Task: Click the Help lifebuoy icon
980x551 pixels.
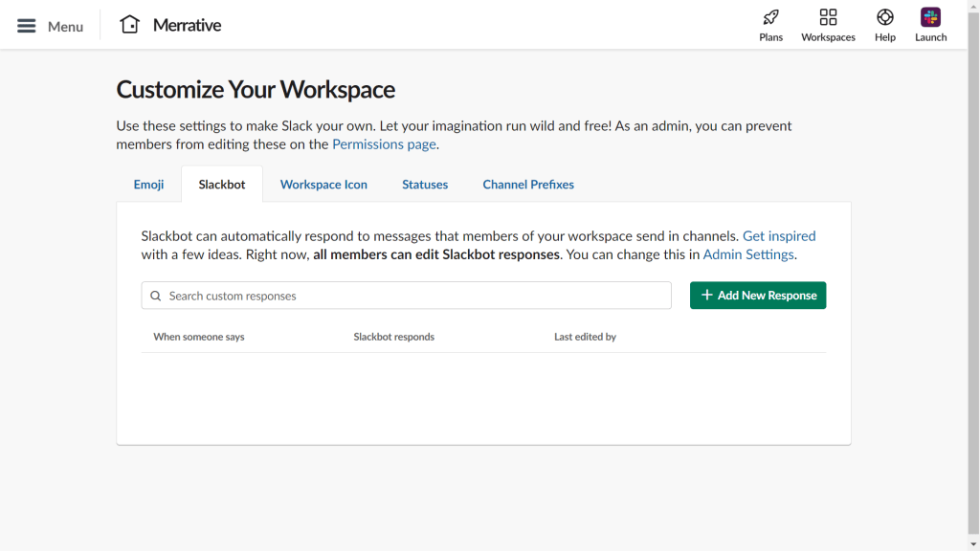Action: pos(884,18)
